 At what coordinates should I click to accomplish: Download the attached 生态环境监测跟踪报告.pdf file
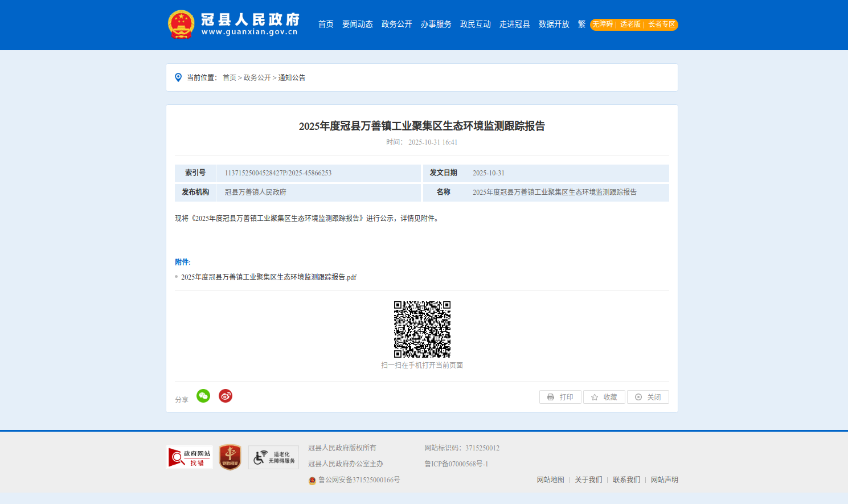[268, 277]
